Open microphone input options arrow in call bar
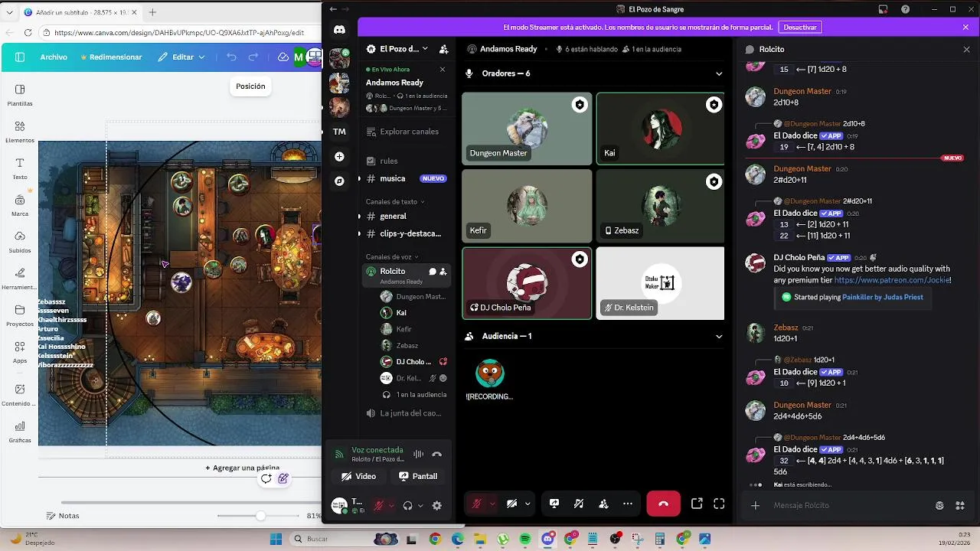This screenshot has height=551, width=980. pos(492,504)
